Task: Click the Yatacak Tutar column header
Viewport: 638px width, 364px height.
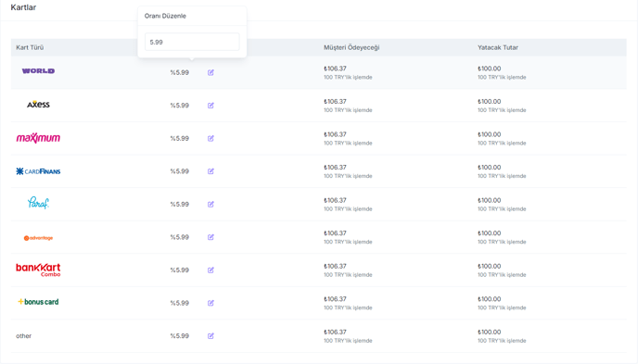Action: point(498,47)
